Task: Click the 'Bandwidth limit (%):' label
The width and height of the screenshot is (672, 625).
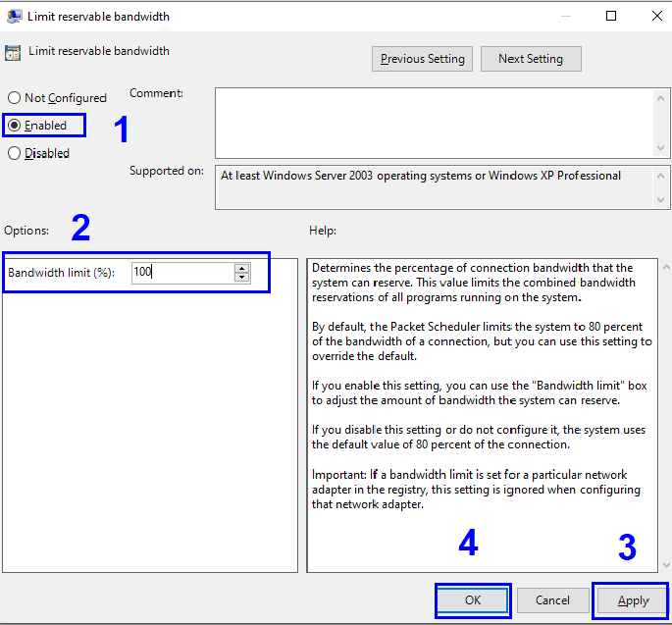Action: [x=61, y=273]
